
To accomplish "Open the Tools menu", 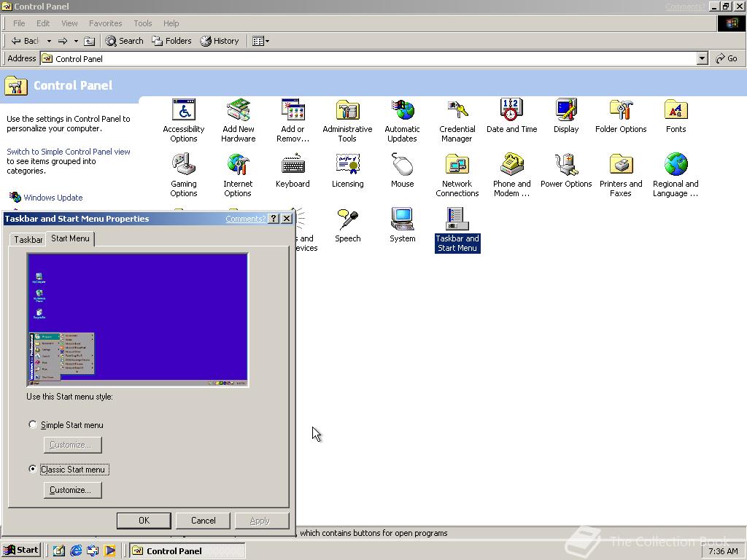I will [x=142, y=23].
